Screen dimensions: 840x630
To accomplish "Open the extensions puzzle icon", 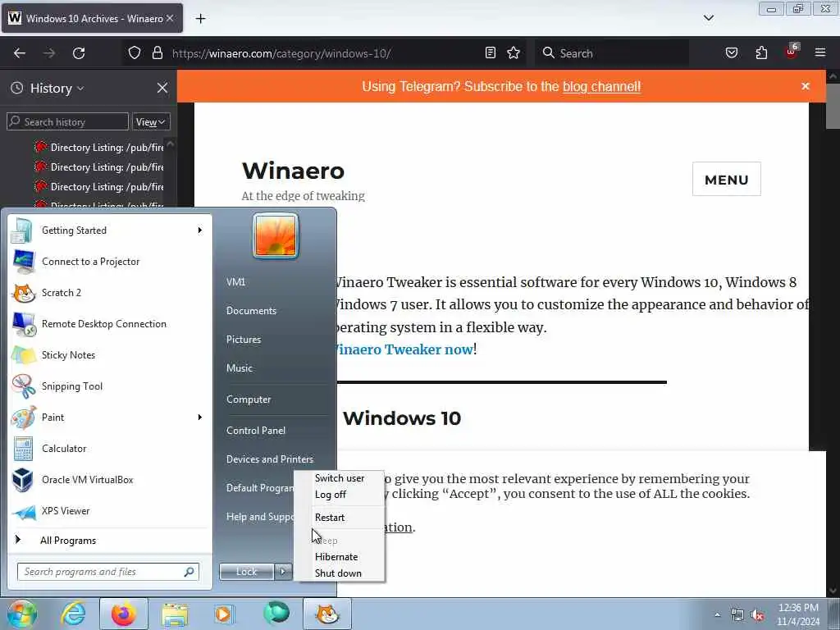I will 761,53.
